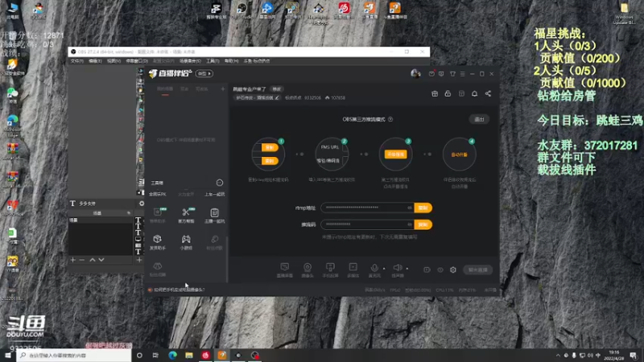Click the stop-streaming button in the bottom toolbar
Screen dimensions: 644x362
point(477,269)
